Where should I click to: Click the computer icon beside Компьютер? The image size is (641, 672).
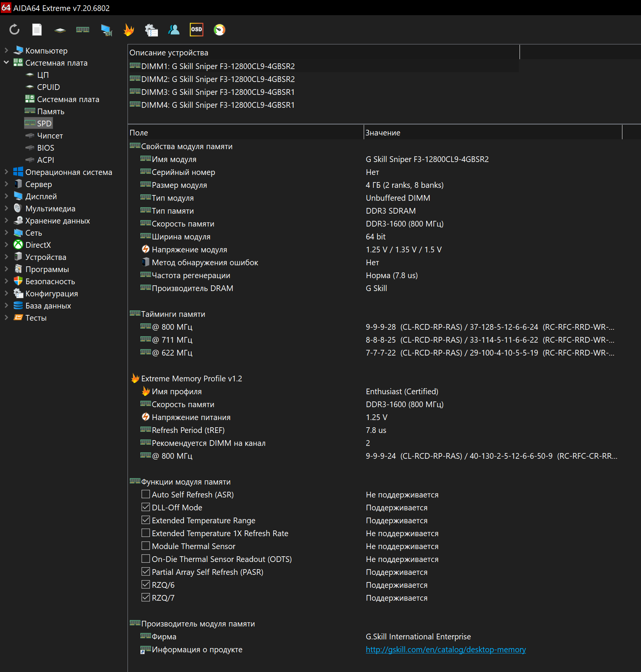click(x=18, y=50)
